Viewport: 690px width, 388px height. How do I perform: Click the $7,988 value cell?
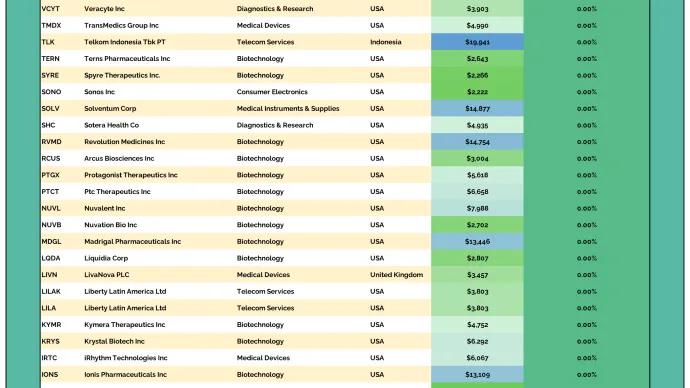coord(477,209)
